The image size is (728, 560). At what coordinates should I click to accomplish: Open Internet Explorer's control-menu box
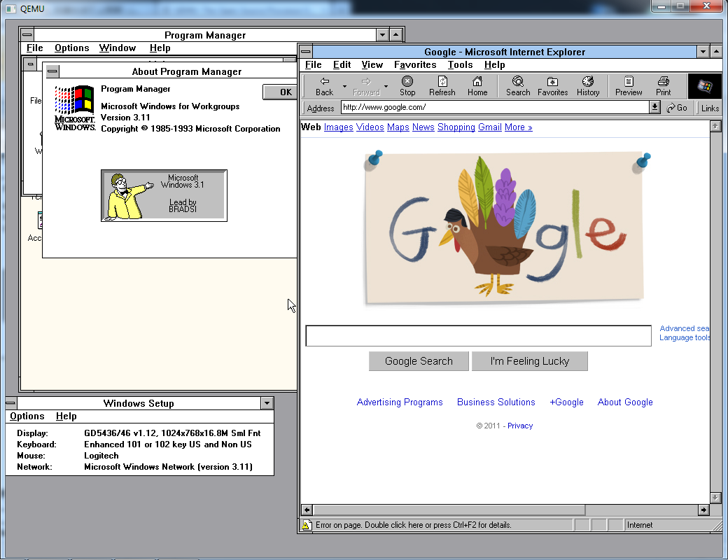[x=305, y=52]
